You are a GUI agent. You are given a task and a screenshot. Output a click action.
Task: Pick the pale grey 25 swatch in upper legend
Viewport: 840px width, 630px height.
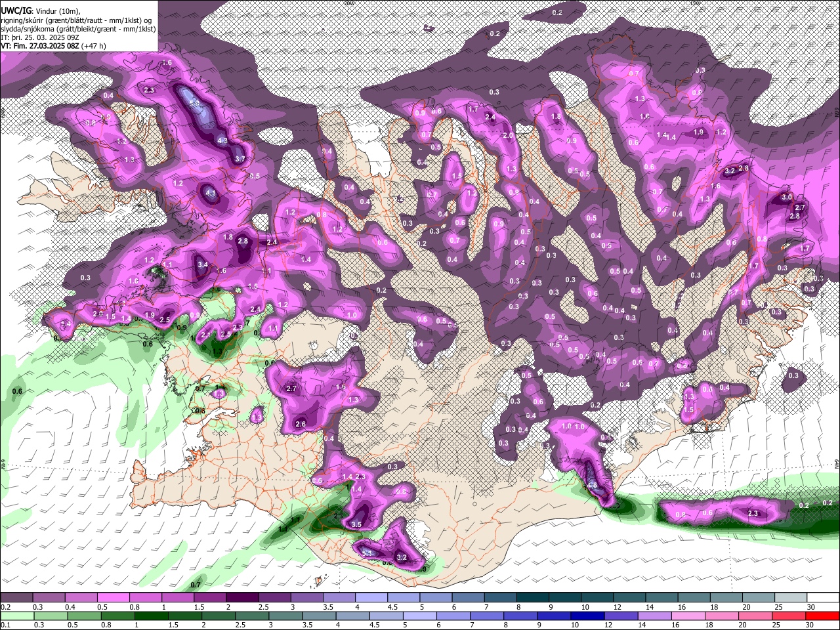tap(791, 598)
